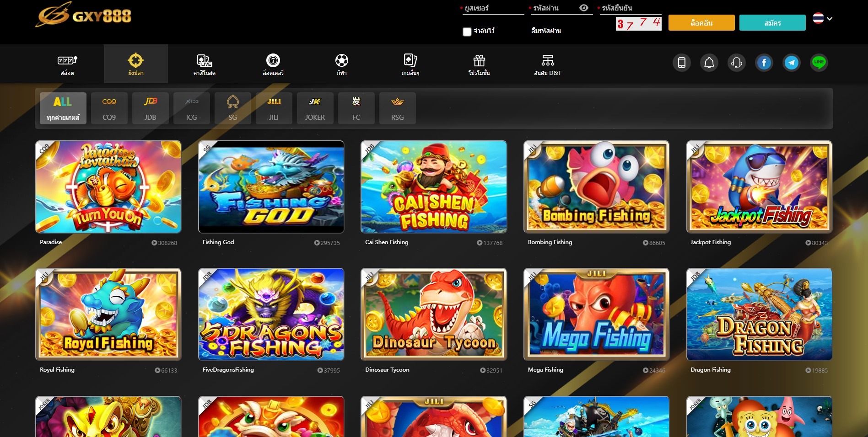Click the Paradise game title text
Viewport: 868px width, 437px height.
point(51,242)
